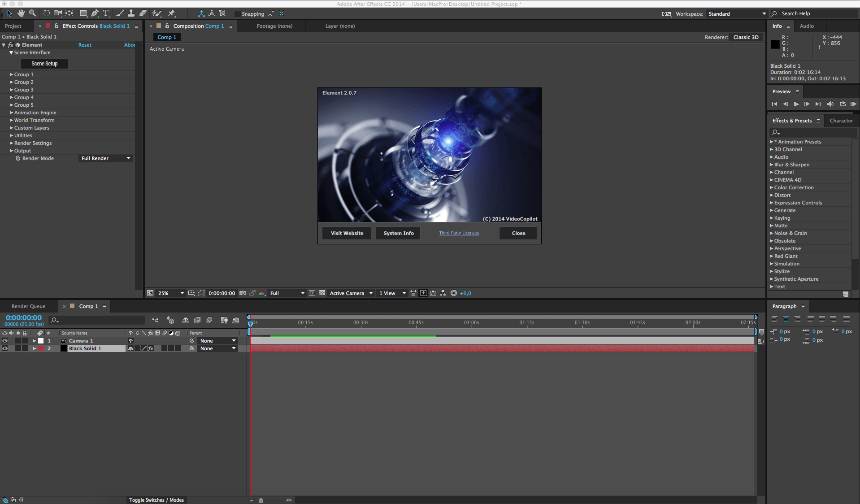Open the Workspace Standard dropdown
This screenshot has height=504, width=860.
click(737, 14)
